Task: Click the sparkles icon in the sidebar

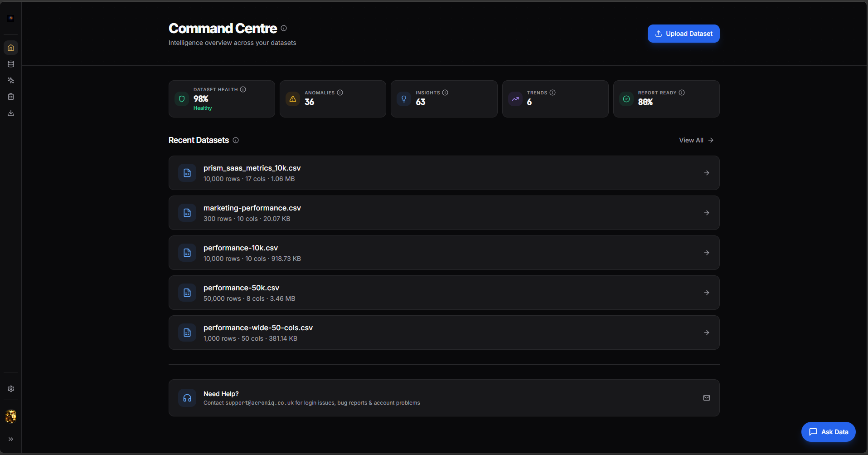Action: coord(11,80)
